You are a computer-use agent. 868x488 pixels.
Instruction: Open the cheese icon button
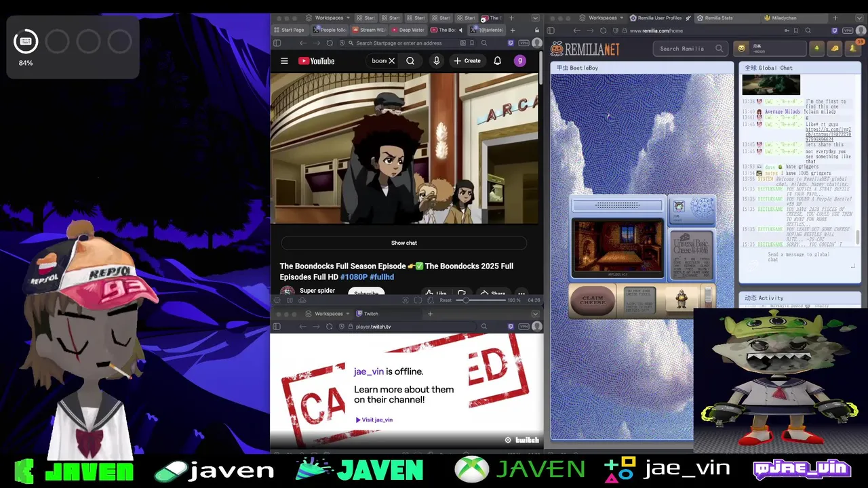[x=835, y=48]
